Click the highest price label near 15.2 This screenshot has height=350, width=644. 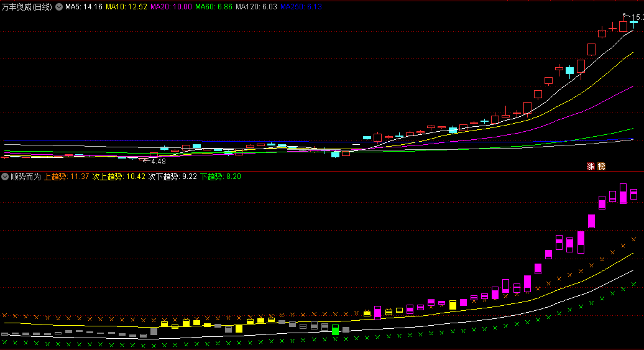[637, 17]
